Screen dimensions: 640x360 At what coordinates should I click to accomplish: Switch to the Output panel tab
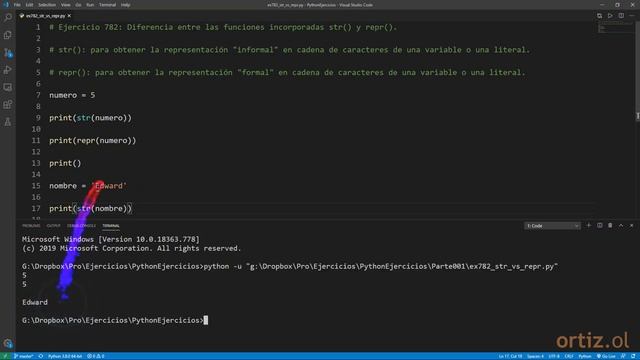click(x=53, y=226)
